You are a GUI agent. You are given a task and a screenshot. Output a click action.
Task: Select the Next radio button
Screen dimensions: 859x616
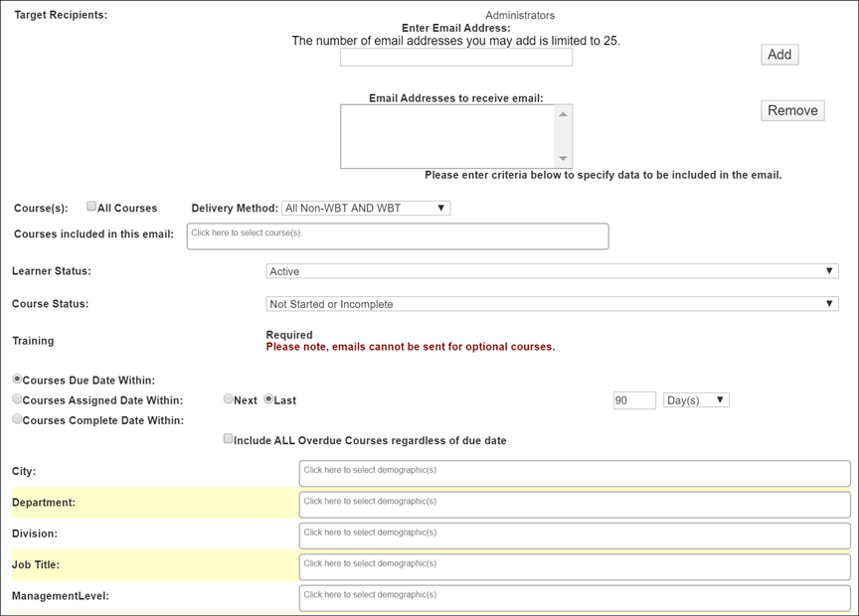pos(228,397)
